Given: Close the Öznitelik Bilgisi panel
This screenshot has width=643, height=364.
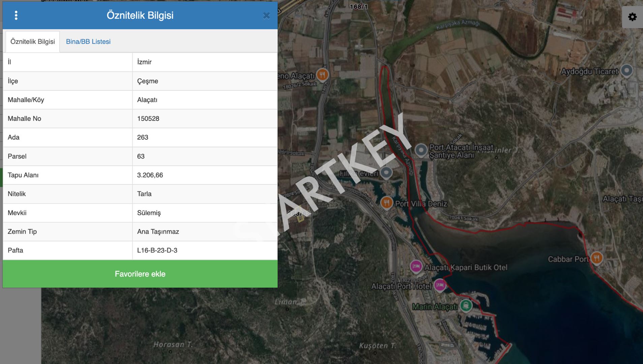Looking at the screenshot, I should click(x=266, y=16).
